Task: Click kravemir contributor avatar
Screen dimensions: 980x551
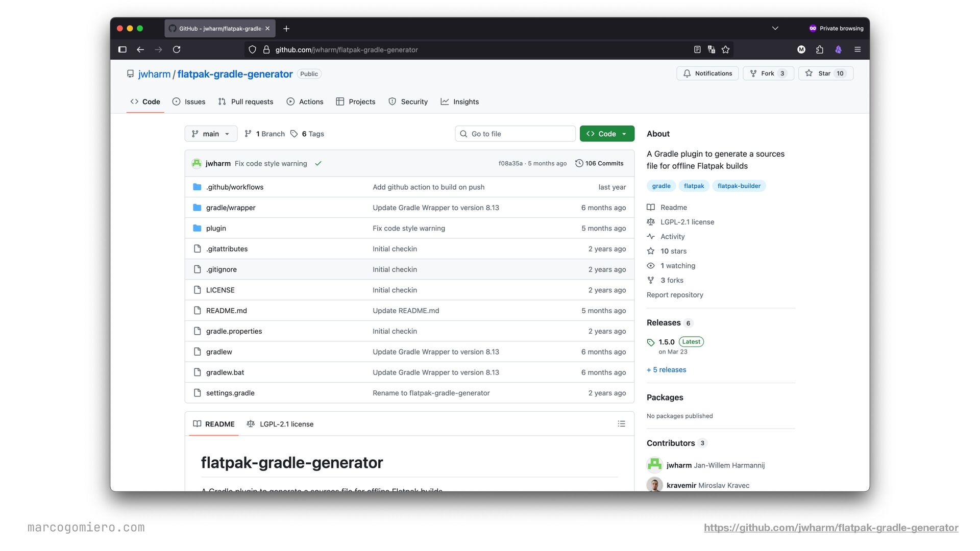Action: (655, 485)
